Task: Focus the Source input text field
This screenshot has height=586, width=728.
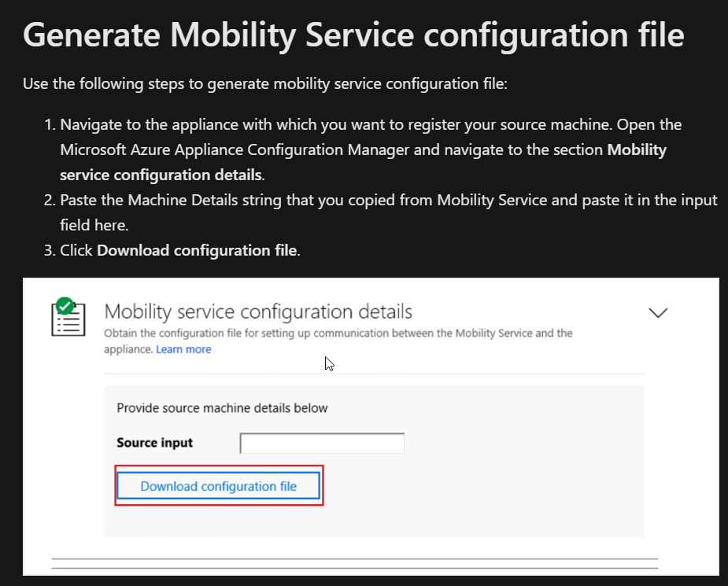Action: [x=322, y=443]
